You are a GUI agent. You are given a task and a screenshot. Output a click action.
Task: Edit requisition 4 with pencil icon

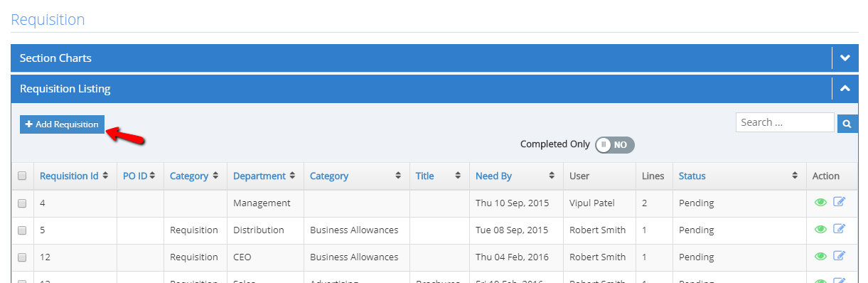click(x=839, y=203)
